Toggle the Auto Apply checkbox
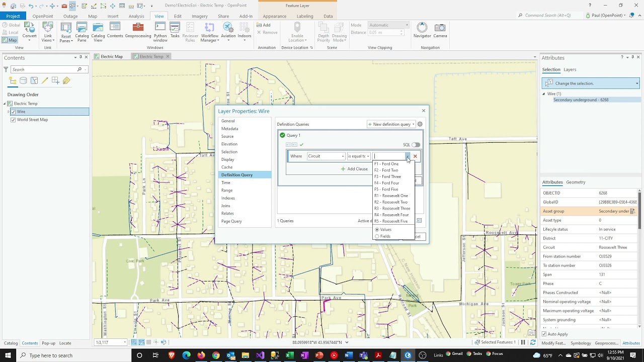 [x=544, y=334]
